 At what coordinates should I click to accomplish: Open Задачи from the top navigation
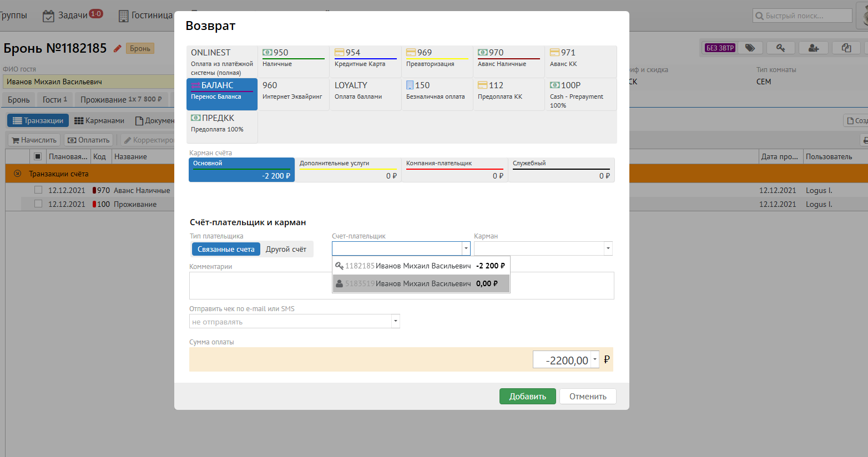73,16
